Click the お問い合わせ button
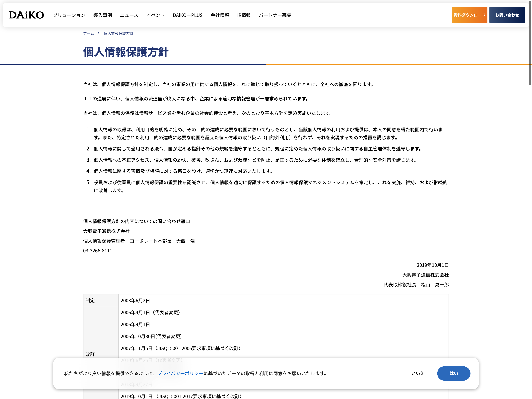Viewport: 532px width, 399px height. point(507,15)
